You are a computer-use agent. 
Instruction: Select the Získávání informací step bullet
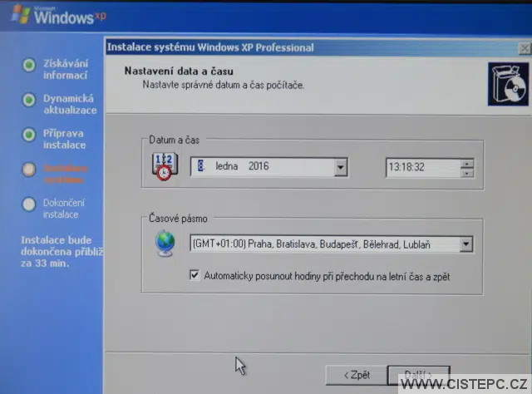pyautogui.click(x=29, y=65)
